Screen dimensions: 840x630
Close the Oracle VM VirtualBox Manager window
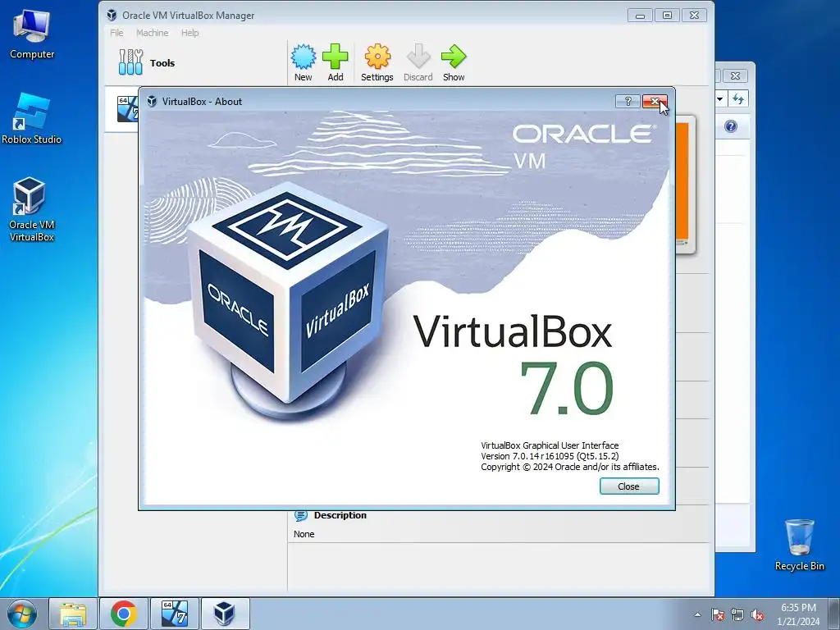[694, 16]
